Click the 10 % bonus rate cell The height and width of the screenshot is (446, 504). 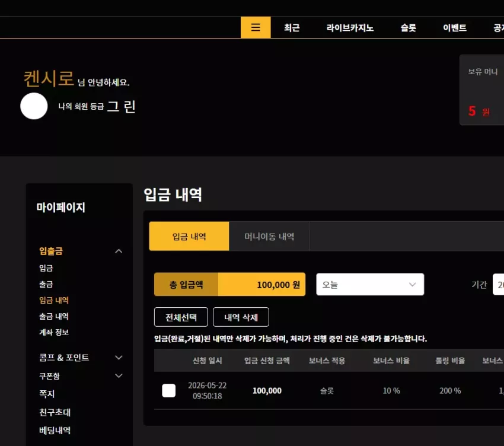tap(391, 390)
